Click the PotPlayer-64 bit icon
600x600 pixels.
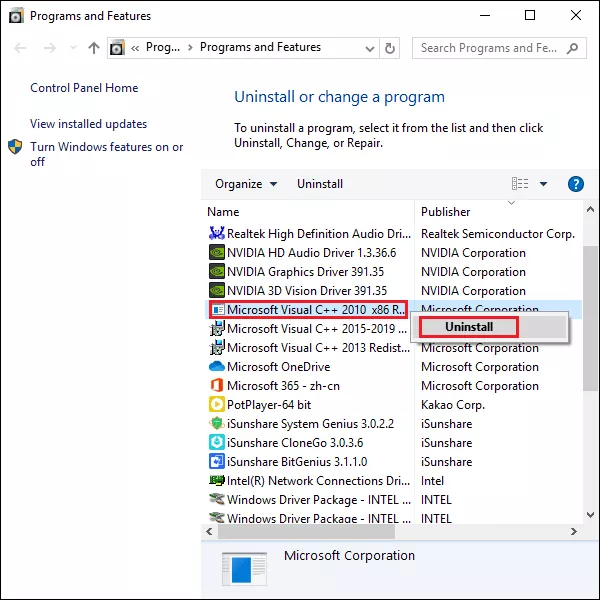click(x=217, y=404)
